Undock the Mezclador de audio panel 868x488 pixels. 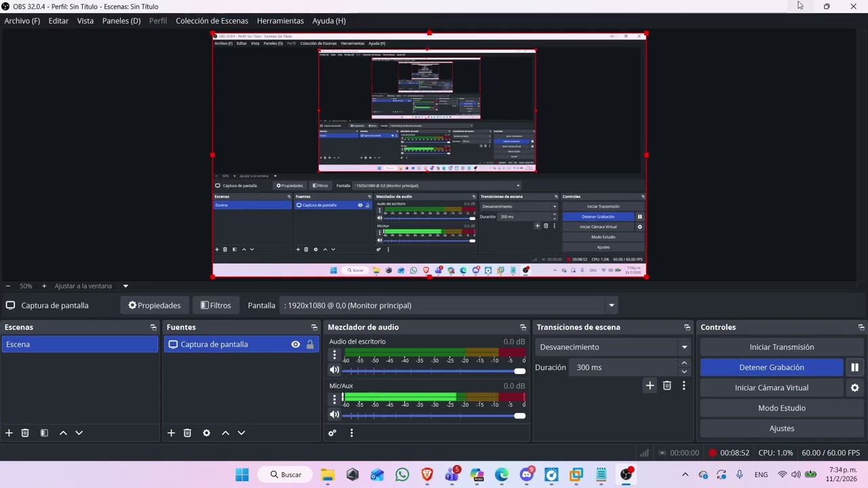(523, 327)
